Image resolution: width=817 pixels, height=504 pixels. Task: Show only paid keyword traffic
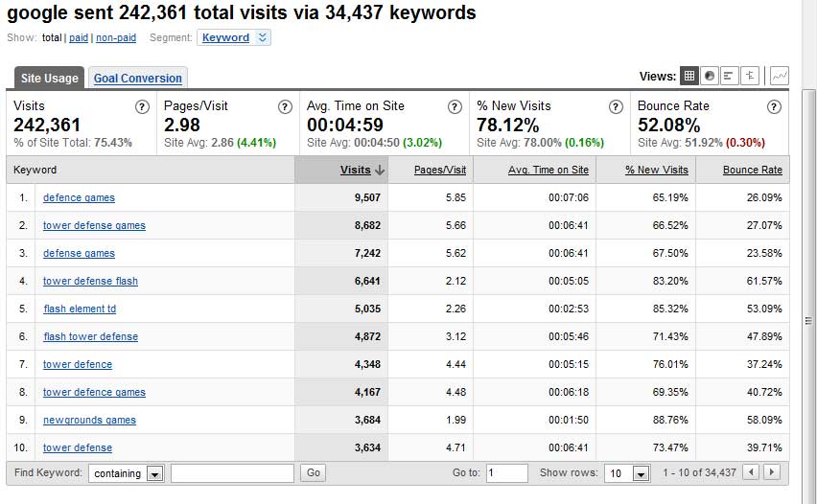79,38
